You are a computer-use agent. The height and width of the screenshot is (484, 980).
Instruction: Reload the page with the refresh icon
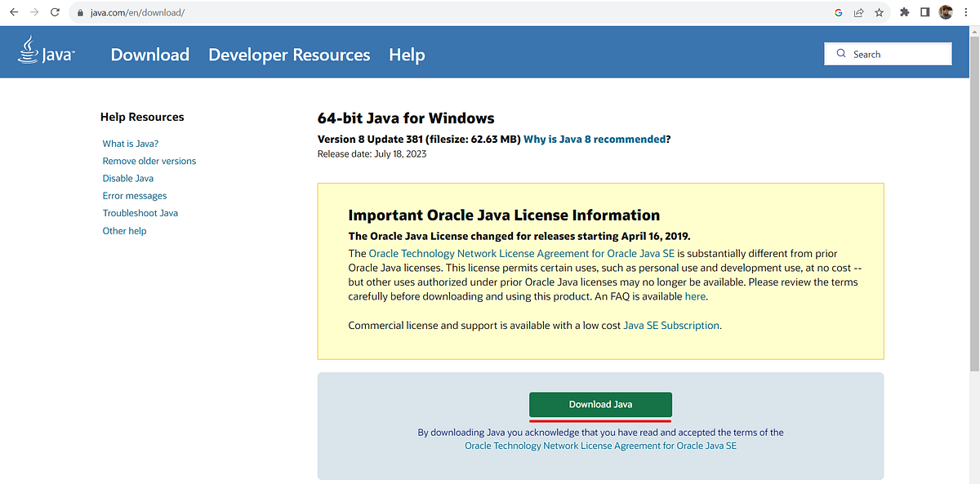55,12
